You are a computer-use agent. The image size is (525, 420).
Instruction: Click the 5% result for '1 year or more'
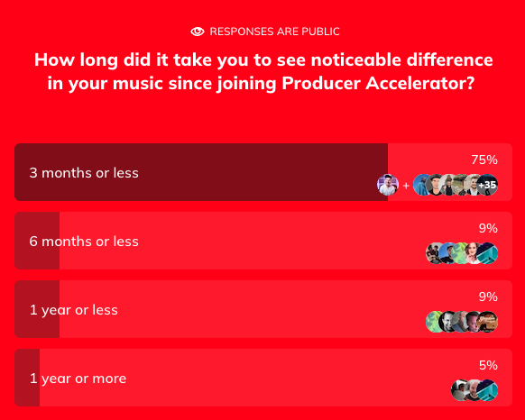(488, 365)
